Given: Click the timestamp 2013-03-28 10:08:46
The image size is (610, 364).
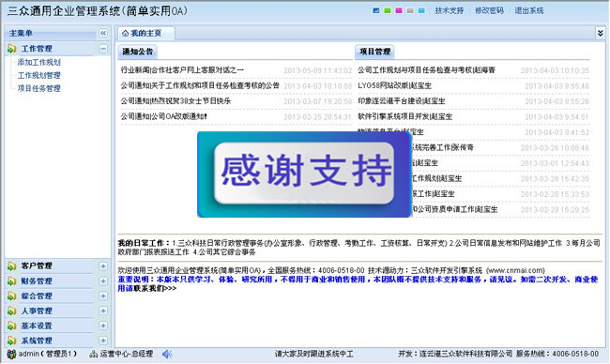Looking at the screenshot, I should tap(555, 148).
